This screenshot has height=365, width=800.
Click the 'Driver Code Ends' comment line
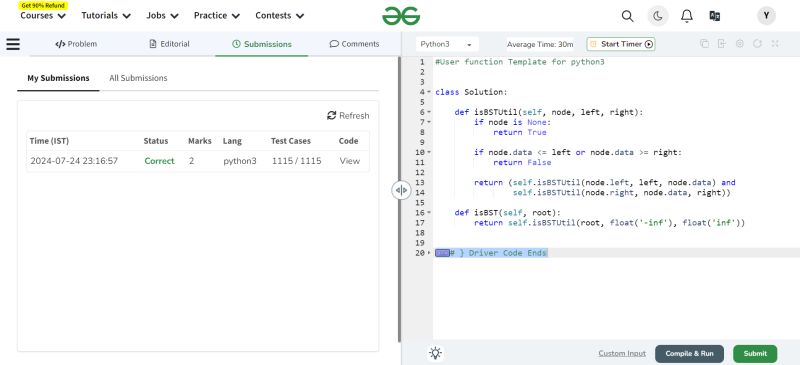point(498,253)
